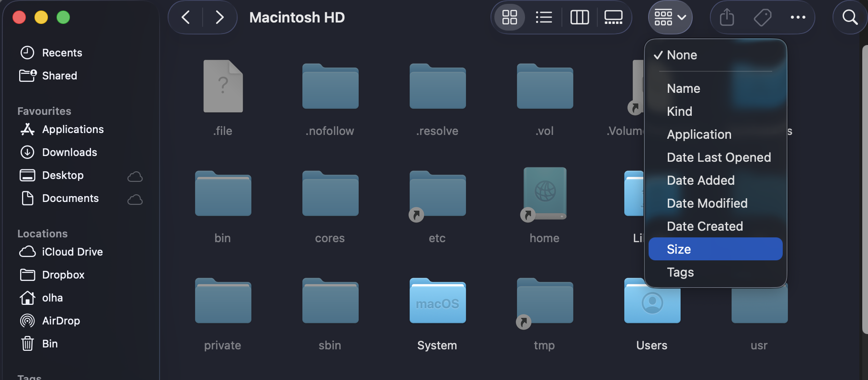This screenshot has height=380, width=868.
Task: Select the .nofollow folder
Action: [331, 86]
